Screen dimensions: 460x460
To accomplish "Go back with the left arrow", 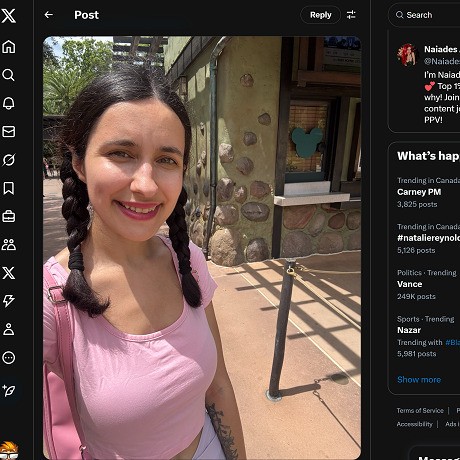I will pyautogui.click(x=49, y=15).
